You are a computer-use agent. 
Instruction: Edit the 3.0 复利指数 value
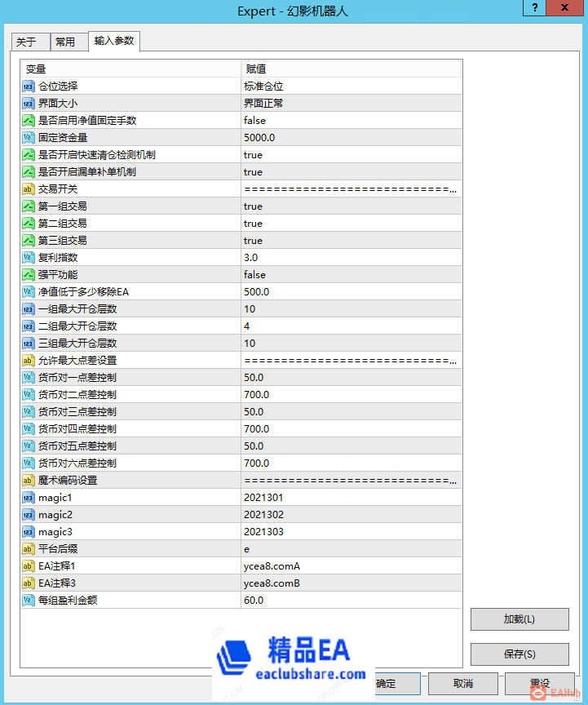click(x=351, y=257)
